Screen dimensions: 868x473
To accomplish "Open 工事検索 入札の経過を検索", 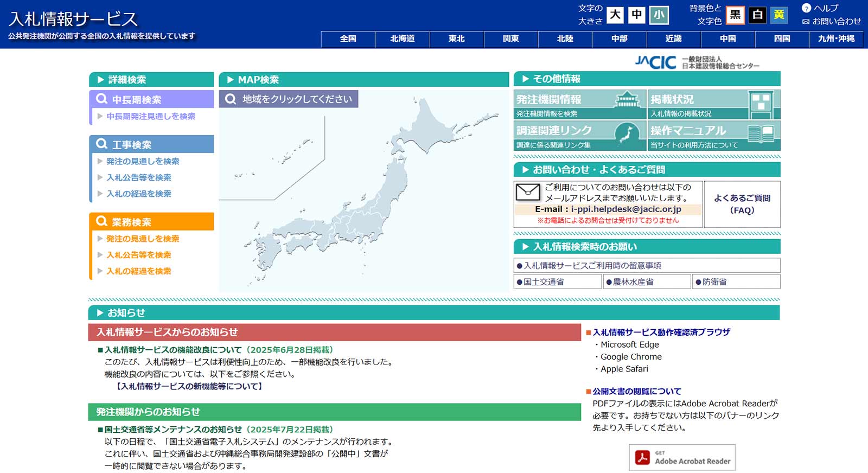I will coord(139,194).
